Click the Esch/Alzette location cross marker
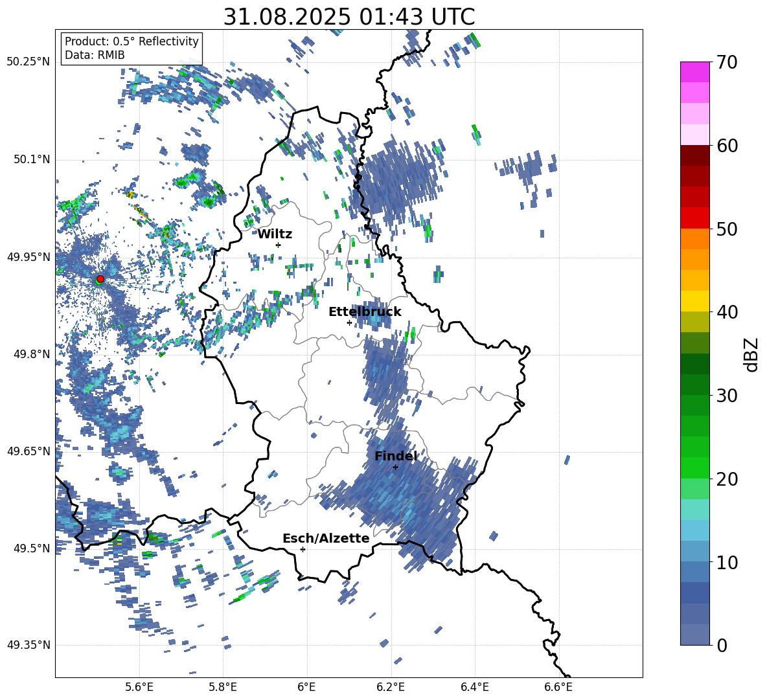Viewport: 767px width, 700px height. click(x=303, y=549)
